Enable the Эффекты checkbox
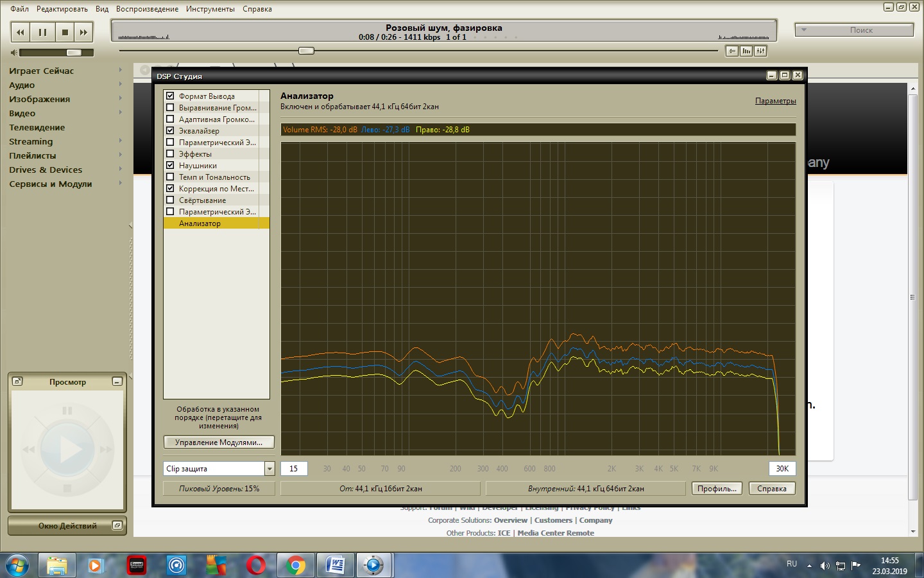This screenshot has width=924, height=578. pyautogui.click(x=170, y=153)
